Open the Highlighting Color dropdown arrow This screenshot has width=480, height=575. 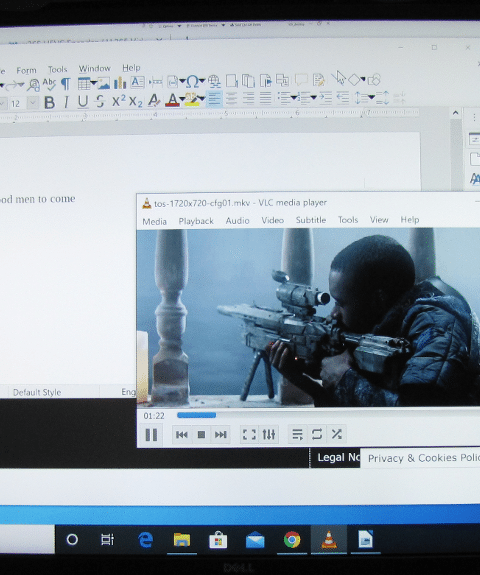click(201, 99)
